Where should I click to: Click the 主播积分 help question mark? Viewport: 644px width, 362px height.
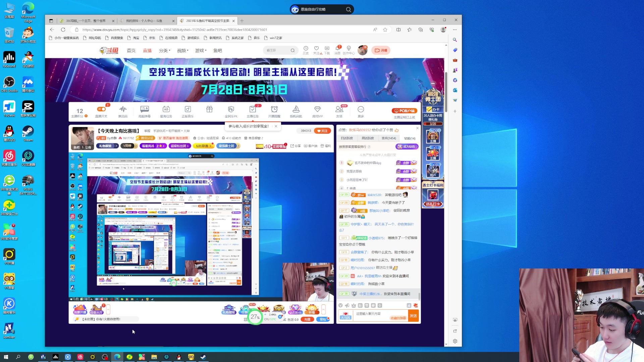click(x=86, y=116)
